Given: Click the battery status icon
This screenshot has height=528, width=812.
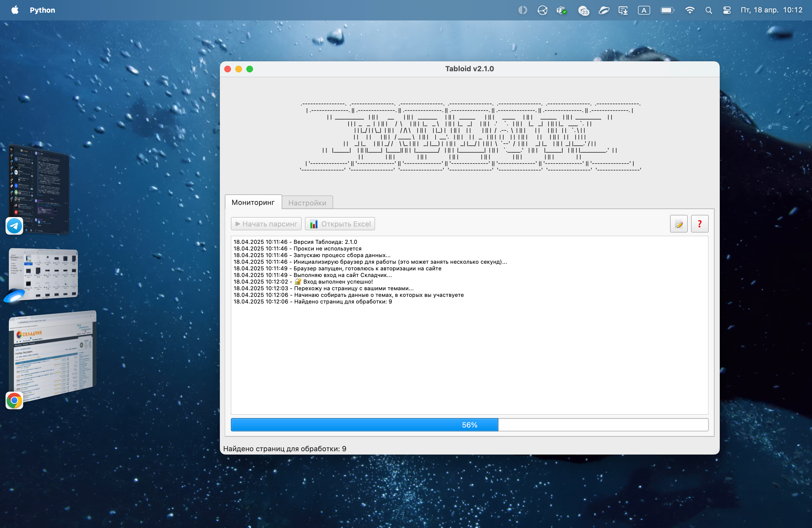Looking at the screenshot, I should [x=667, y=10].
